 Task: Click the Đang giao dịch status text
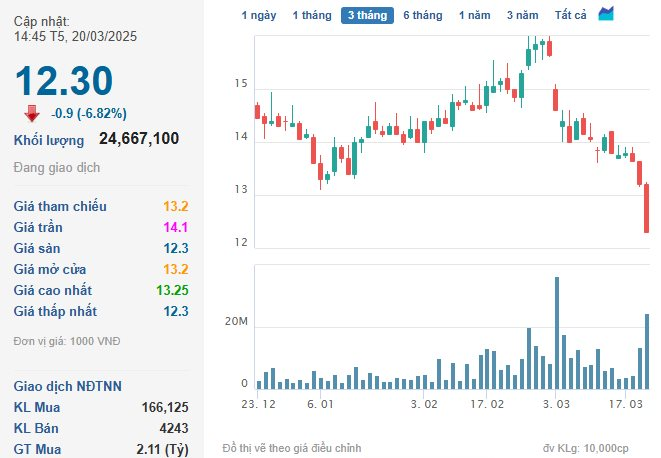tap(57, 168)
